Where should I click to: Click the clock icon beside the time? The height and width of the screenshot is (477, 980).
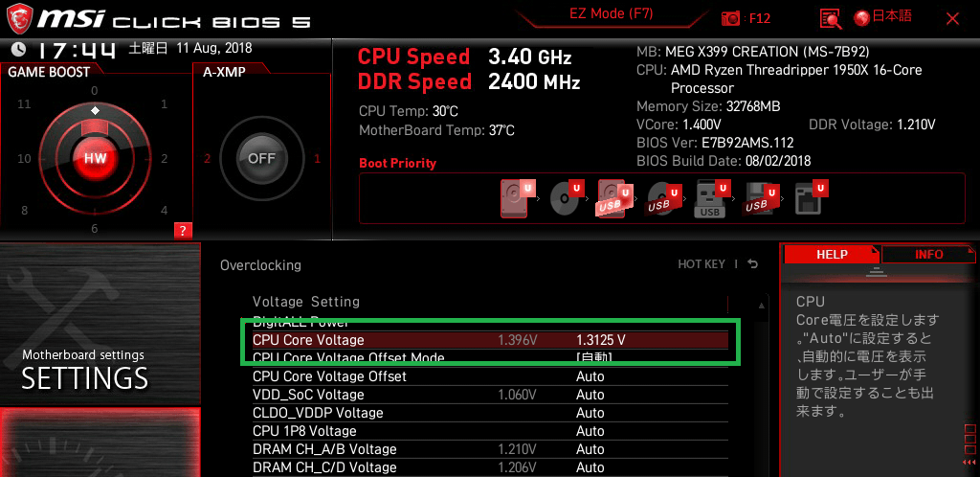click(x=19, y=49)
